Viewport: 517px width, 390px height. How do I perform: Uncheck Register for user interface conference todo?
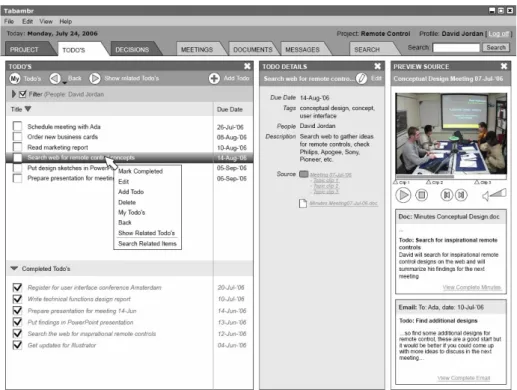(17, 287)
